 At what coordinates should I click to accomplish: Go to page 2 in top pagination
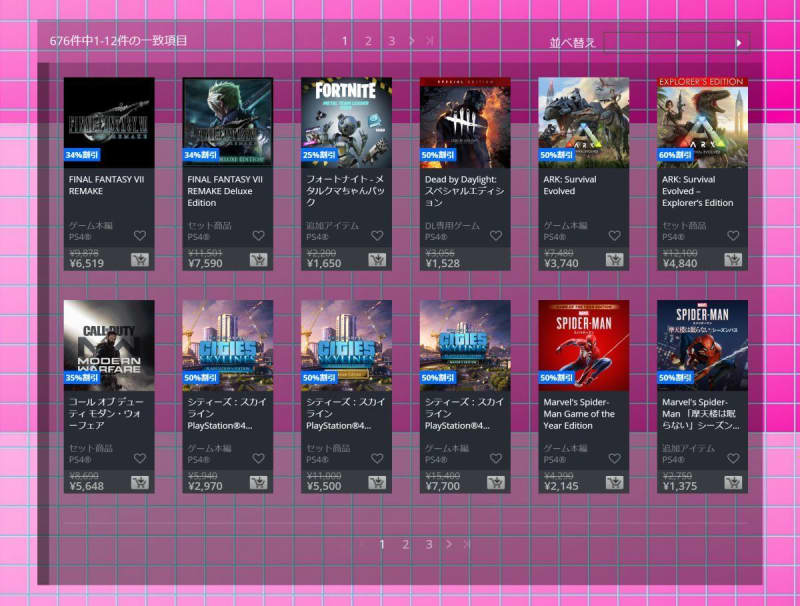tap(368, 41)
